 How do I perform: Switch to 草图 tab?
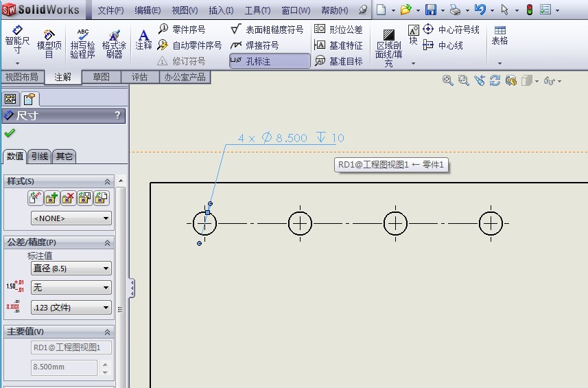point(102,77)
